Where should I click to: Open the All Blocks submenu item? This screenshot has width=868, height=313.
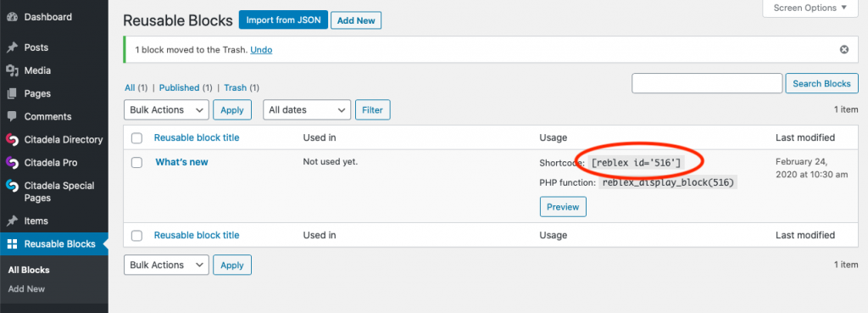(x=29, y=271)
